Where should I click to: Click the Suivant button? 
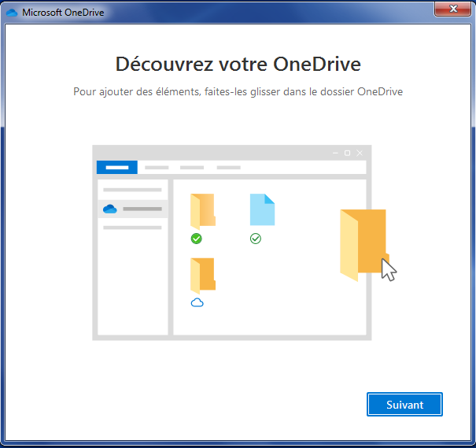(404, 404)
